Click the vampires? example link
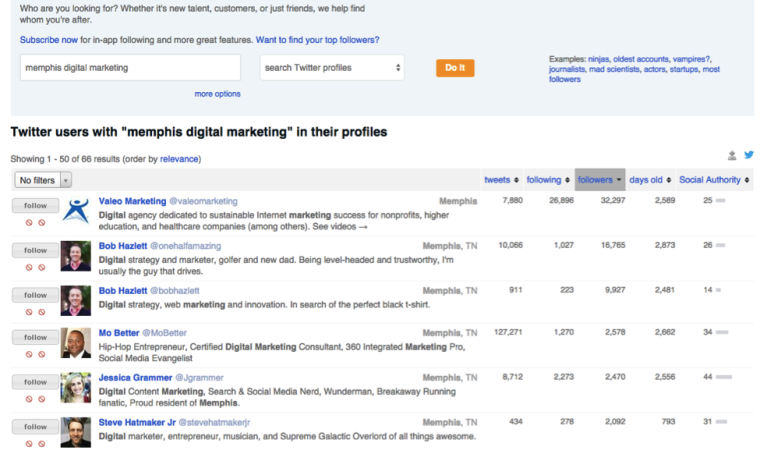760x454 pixels. click(691, 59)
